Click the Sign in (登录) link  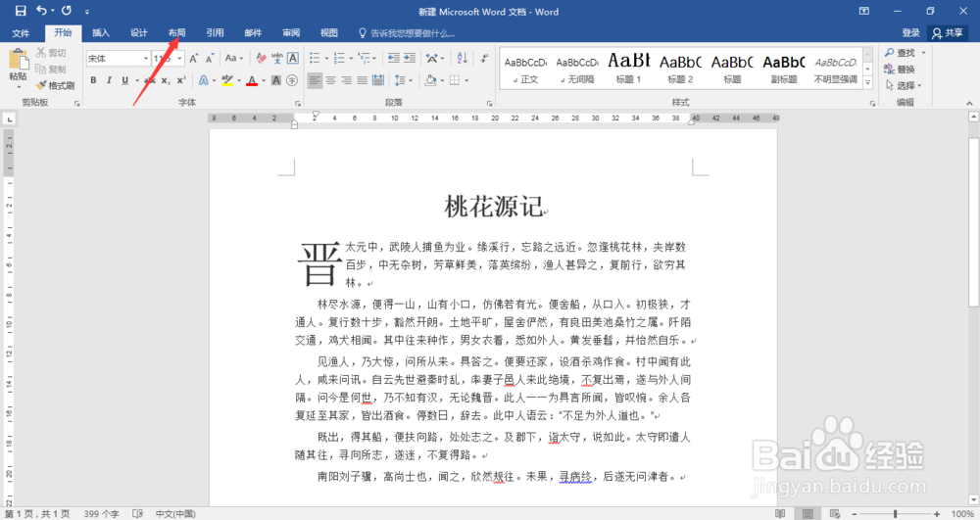coord(910,33)
